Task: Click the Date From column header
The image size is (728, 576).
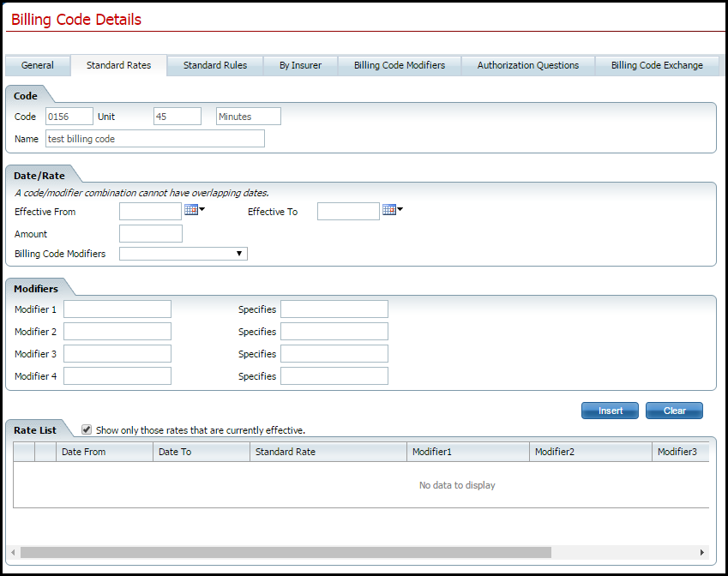Action: (x=105, y=452)
